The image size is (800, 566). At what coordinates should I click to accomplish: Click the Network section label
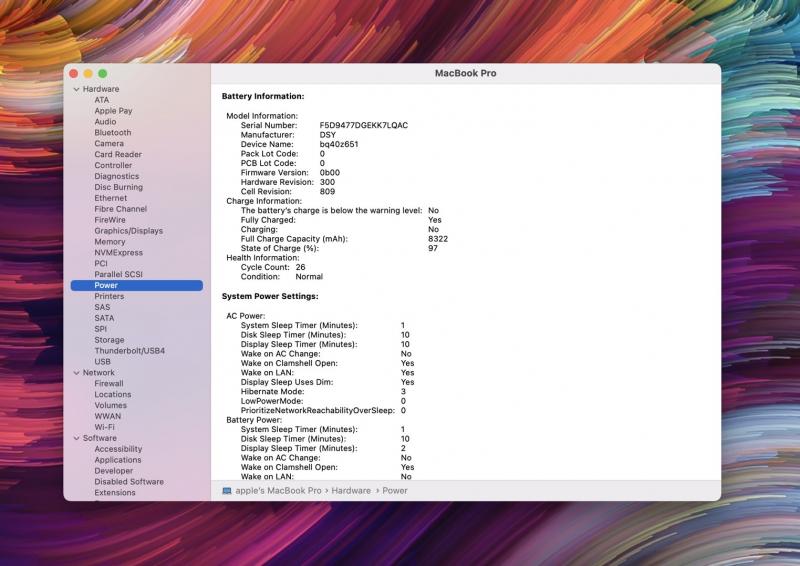(98, 373)
